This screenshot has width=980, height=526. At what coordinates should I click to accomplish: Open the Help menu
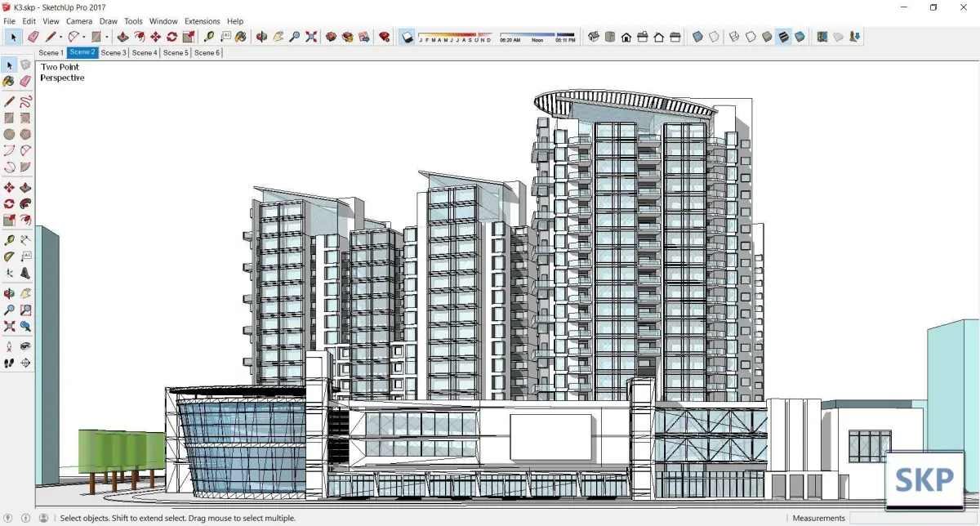[235, 21]
